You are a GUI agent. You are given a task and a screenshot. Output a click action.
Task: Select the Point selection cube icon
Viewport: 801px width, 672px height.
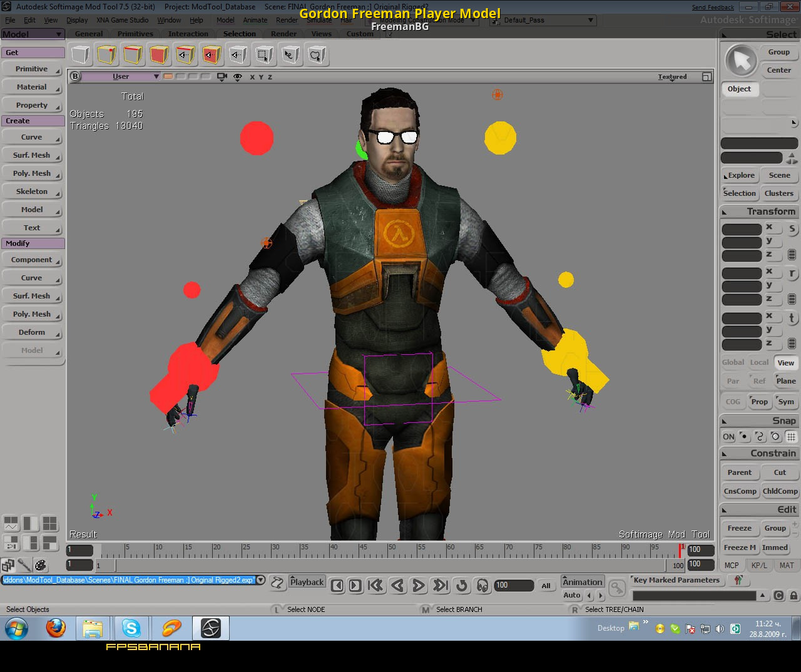(106, 55)
